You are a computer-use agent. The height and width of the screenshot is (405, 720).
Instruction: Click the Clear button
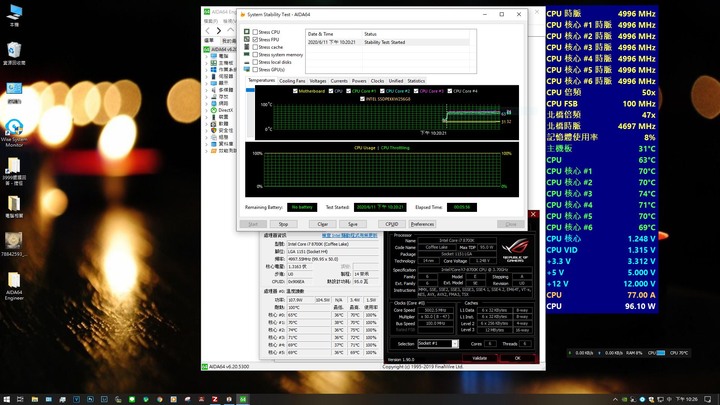pos(322,224)
